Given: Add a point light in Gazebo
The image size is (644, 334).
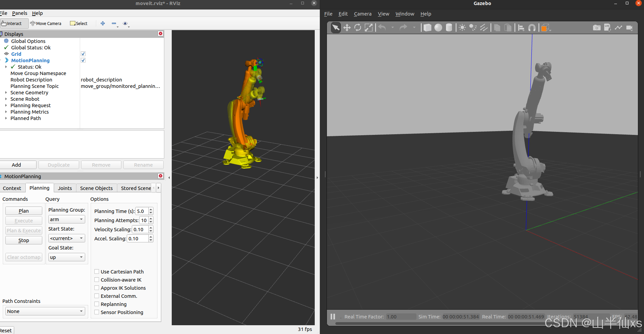Looking at the screenshot, I should point(462,28).
